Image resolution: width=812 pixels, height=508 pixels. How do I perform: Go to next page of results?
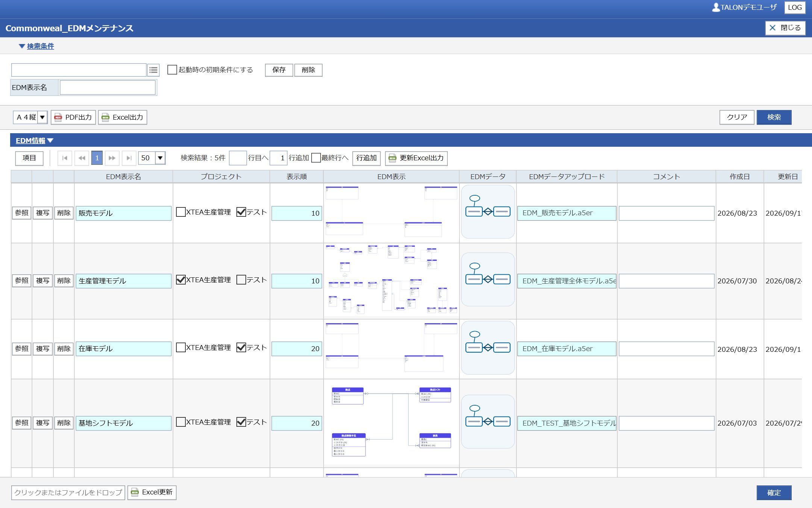[112, 158]
